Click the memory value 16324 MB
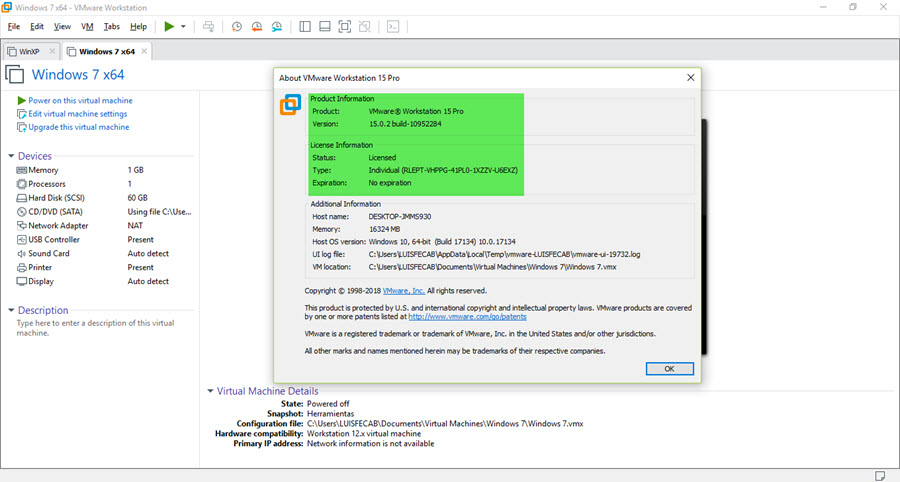900x482 pixels. point(385,230)
